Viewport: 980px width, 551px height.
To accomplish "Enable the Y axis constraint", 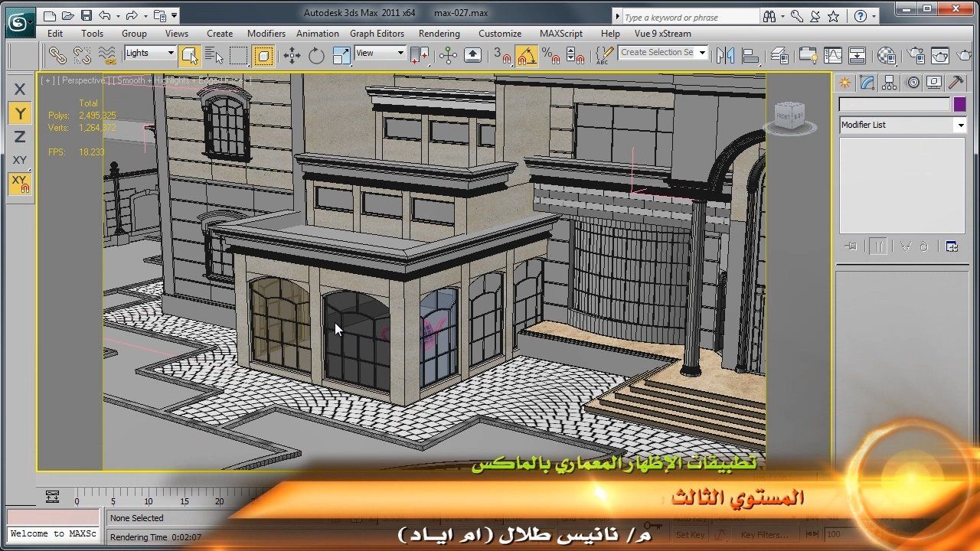I will [20, 113].
